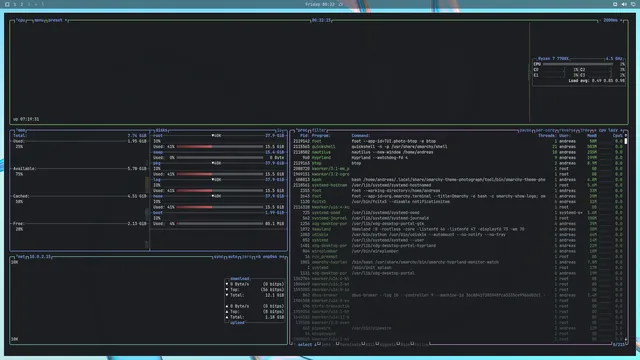Click the Threads column header
640x360 pixels.
click(x=547, y=136)
